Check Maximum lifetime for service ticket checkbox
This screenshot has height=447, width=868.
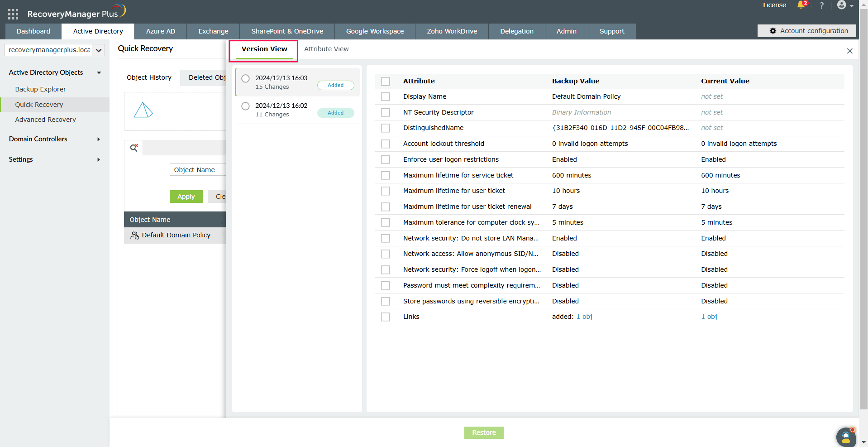pyautogui.click(x=386, y=176)
